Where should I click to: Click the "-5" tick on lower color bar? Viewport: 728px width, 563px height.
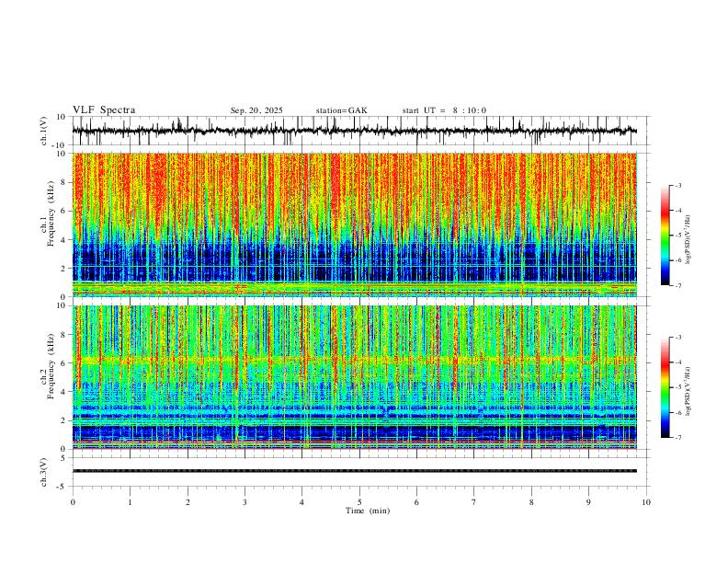pos(677,387)
